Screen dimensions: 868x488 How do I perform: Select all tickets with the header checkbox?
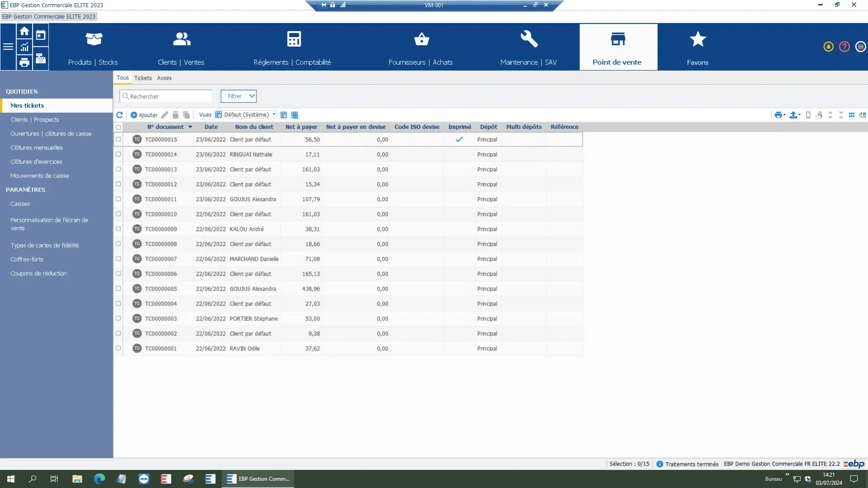[x=118, y=127]
